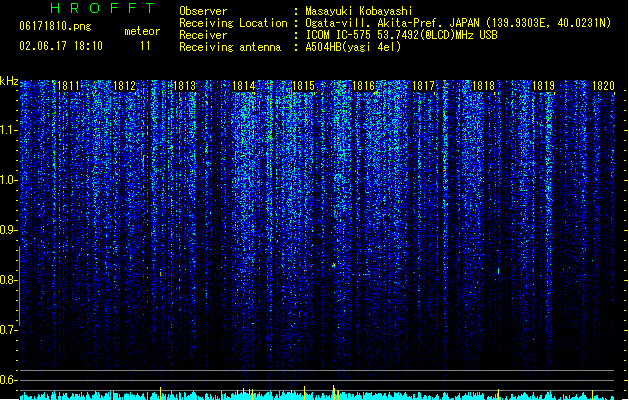This screenshot has height=400, width=629.
Task: Click the 1817 time marker
Action: (x=424, y=85)
